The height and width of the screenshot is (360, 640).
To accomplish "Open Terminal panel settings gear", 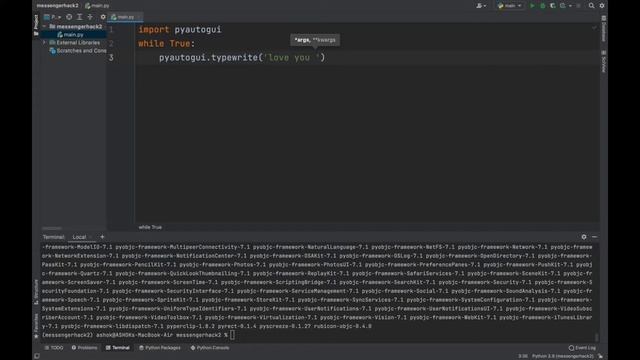I will coord(584,237).
